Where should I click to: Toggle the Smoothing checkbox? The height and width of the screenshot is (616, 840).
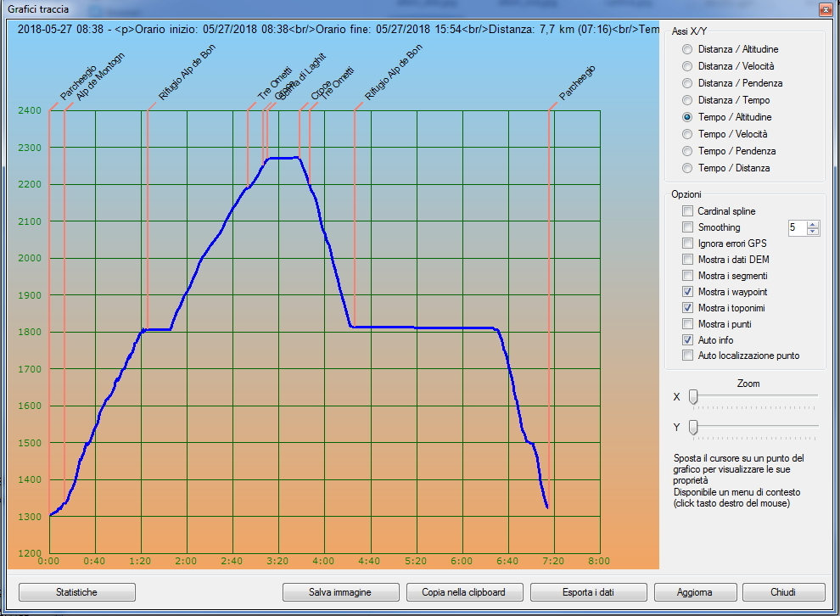pos(687,227)
